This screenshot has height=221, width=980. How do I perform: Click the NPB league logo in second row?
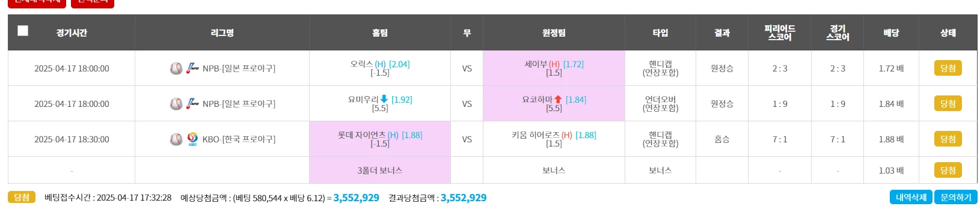(192, 104)
